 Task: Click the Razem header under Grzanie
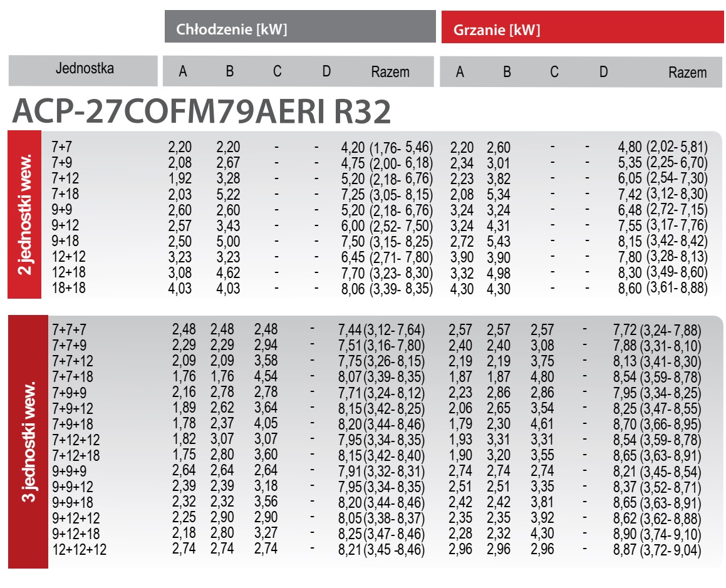tap(688, 73)
